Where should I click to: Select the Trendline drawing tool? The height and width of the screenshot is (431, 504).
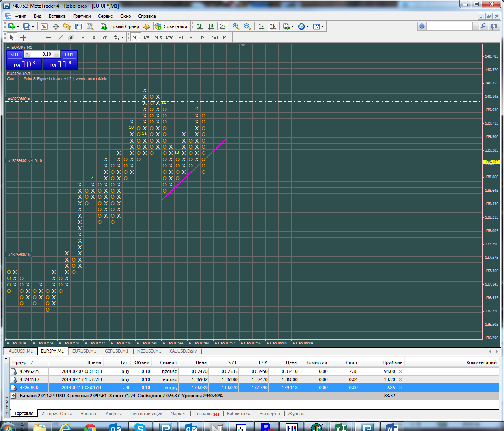tap(60, 37)
